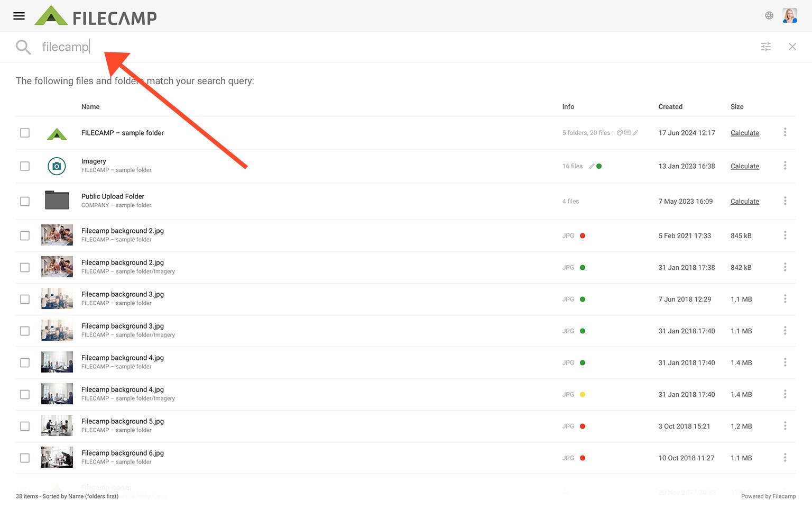The image size is (812, 508).
Task: Open the Filecamp green folder icon
Action: pos(57,133)
